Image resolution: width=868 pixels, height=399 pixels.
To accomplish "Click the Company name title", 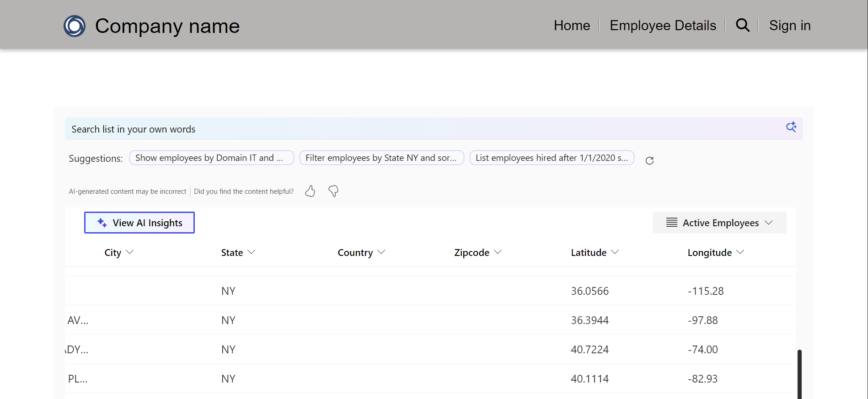I will pyautogui.click(x=167, y=26).
